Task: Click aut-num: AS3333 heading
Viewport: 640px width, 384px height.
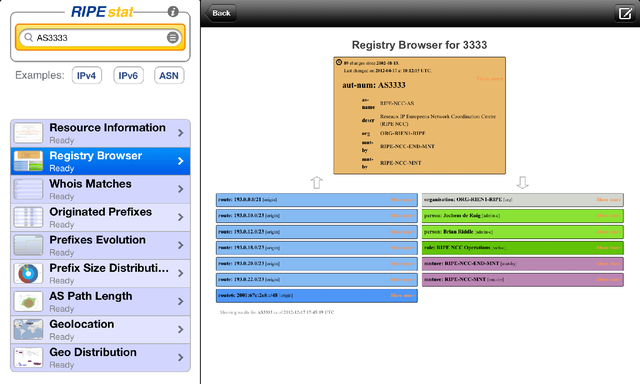Action: tap(374, 85)
